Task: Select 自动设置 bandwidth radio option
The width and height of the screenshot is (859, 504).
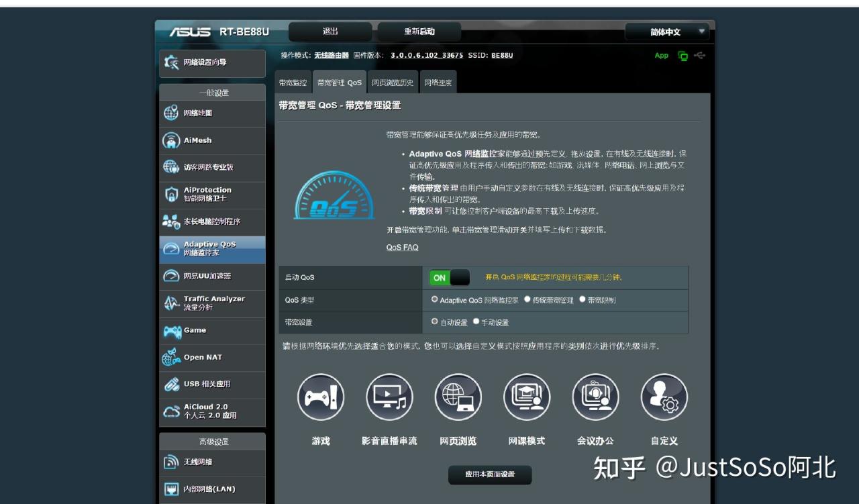Action: coord(434,321)
